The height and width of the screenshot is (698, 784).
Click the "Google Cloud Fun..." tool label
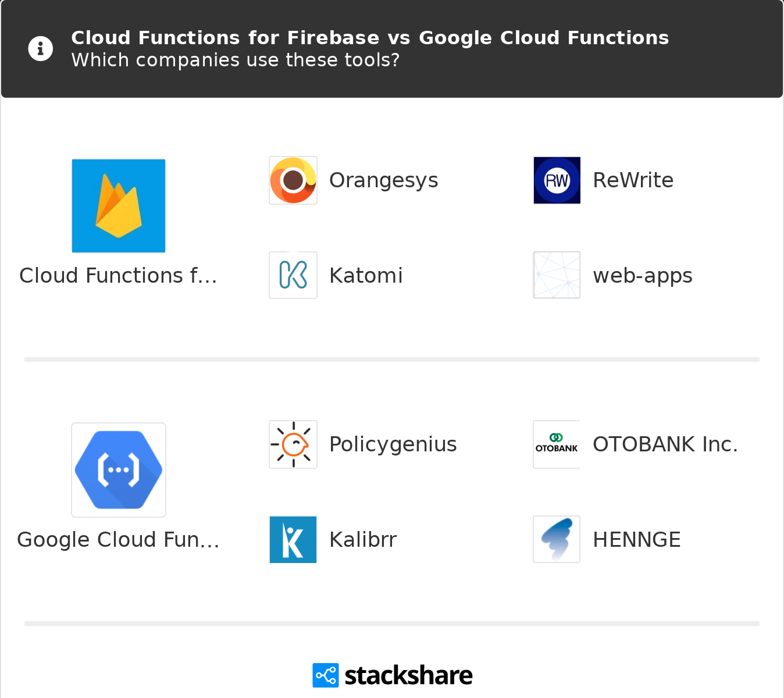[x=118, y=540]
